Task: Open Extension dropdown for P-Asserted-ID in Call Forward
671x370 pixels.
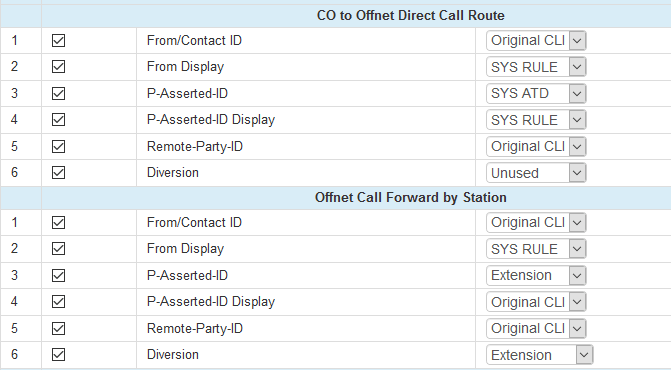Action: click(536, 275)
